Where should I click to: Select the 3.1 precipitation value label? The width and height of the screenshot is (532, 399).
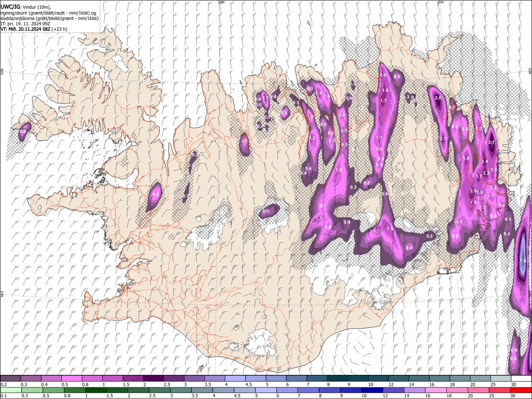[x=491, y=142]
